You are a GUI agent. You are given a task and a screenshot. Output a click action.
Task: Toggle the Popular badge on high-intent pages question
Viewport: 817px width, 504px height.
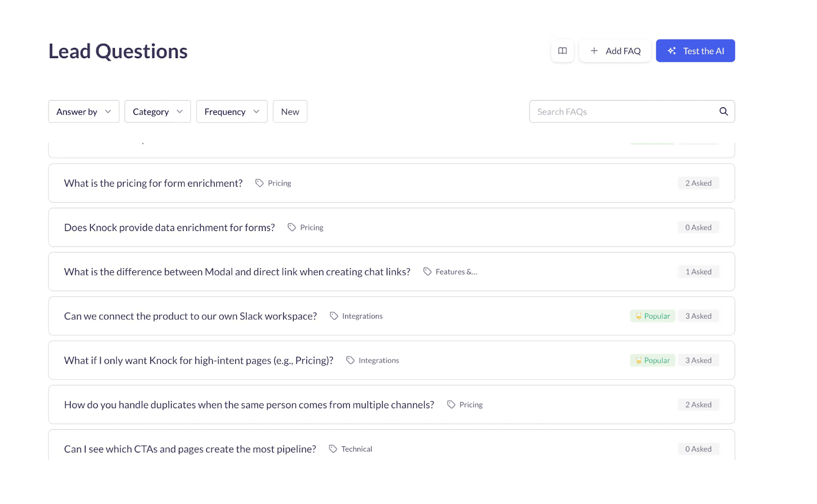coord(652,360)
